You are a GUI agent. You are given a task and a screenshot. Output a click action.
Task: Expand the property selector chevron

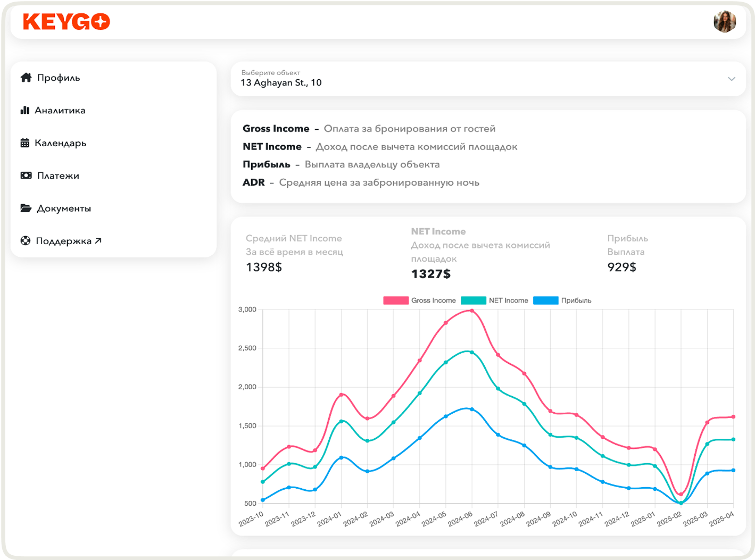click(x=731, y=79)
